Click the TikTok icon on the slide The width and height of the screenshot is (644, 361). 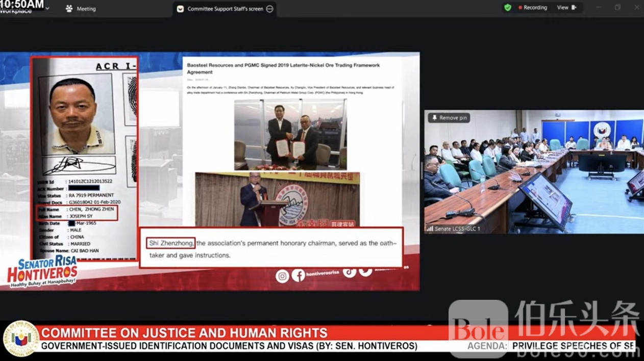(x=349, y=272)
